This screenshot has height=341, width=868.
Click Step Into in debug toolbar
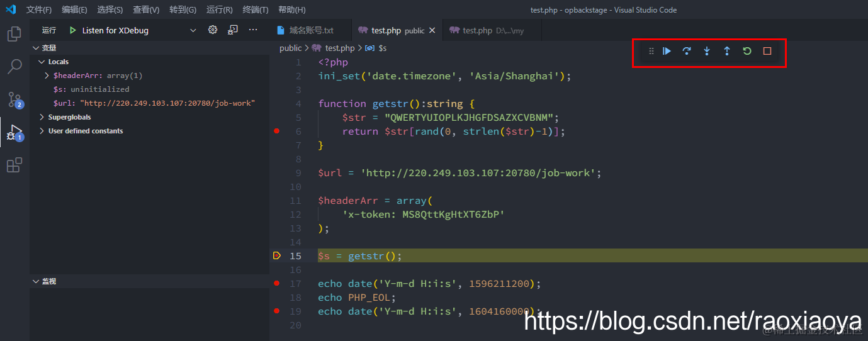coord(707,52)
